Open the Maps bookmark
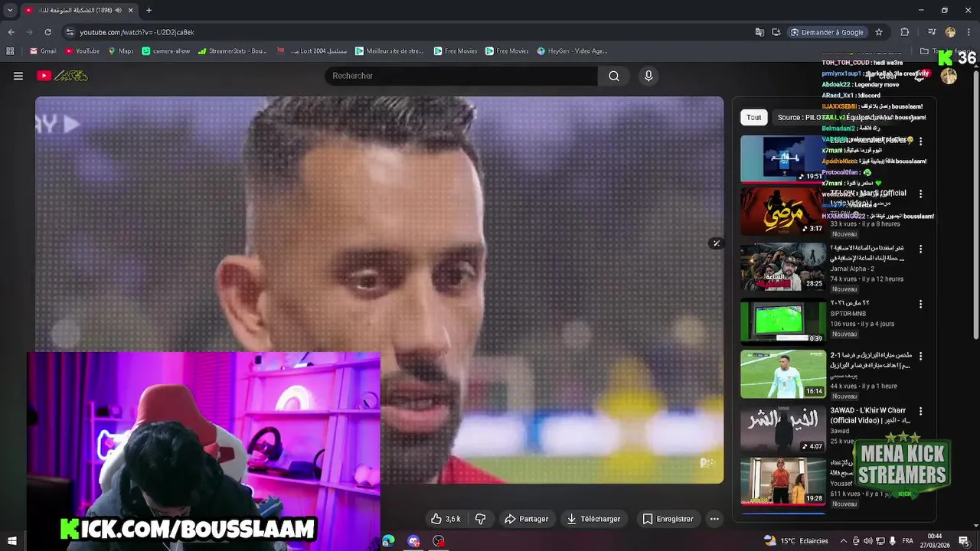Image resolution: width=980 pixels, height=551 pixels. [121, 51]
